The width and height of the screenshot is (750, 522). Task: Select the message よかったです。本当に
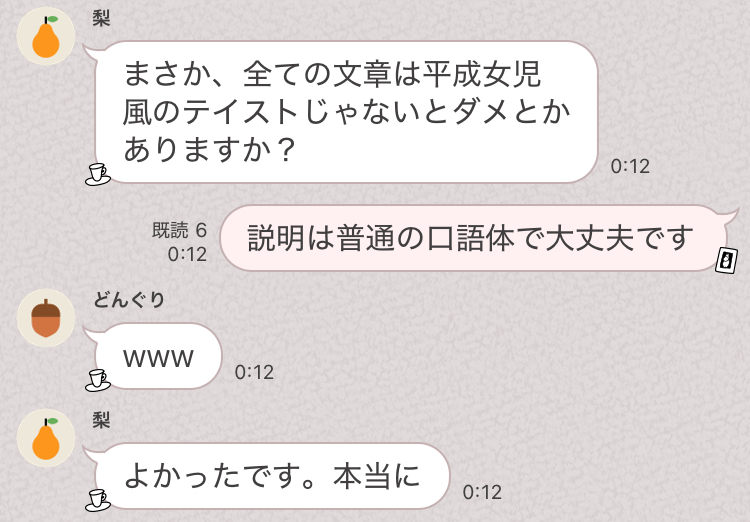[272, 476]
